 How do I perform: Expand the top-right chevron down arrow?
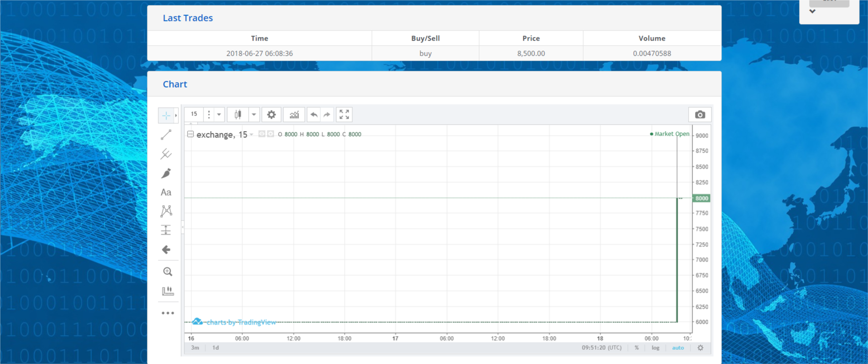pos(812,11)
